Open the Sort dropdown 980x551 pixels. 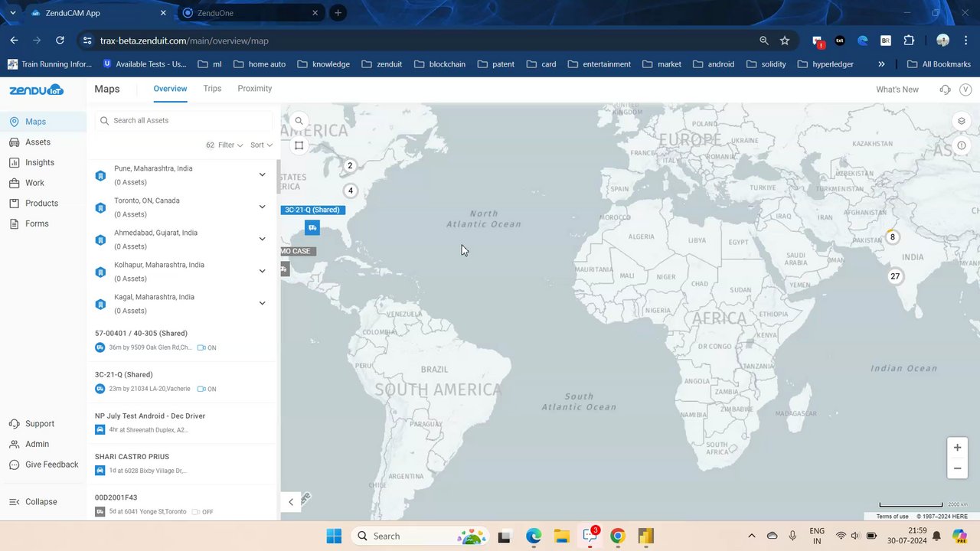[261, 145]
